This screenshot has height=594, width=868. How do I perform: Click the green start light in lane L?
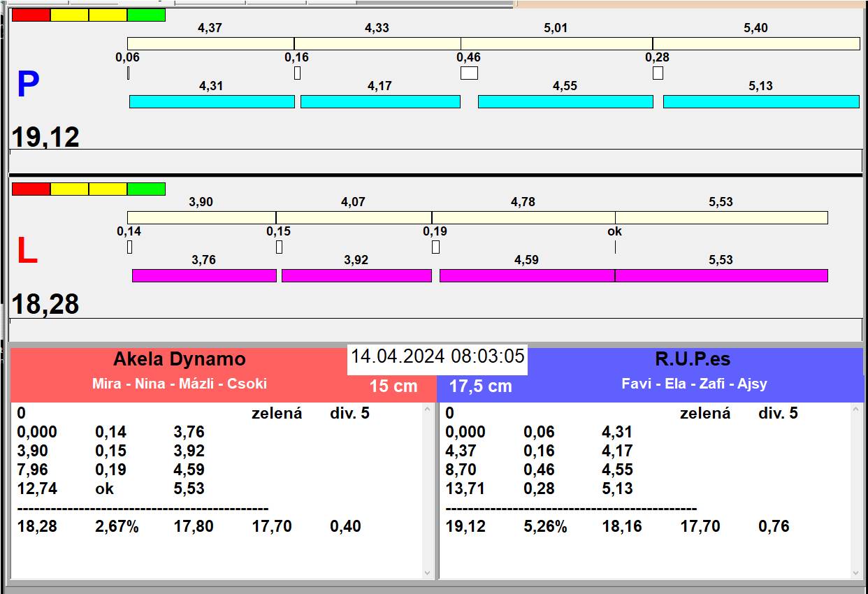point(146,189)
